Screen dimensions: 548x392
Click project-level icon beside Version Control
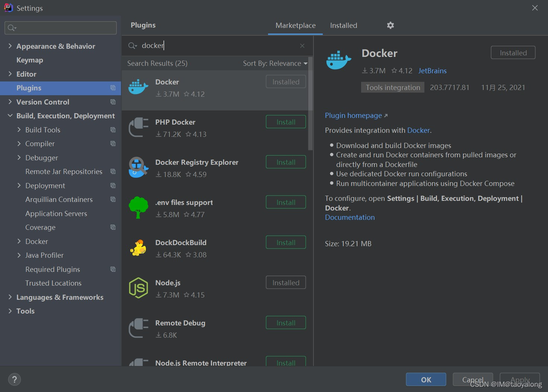click(x=113, y=102)
